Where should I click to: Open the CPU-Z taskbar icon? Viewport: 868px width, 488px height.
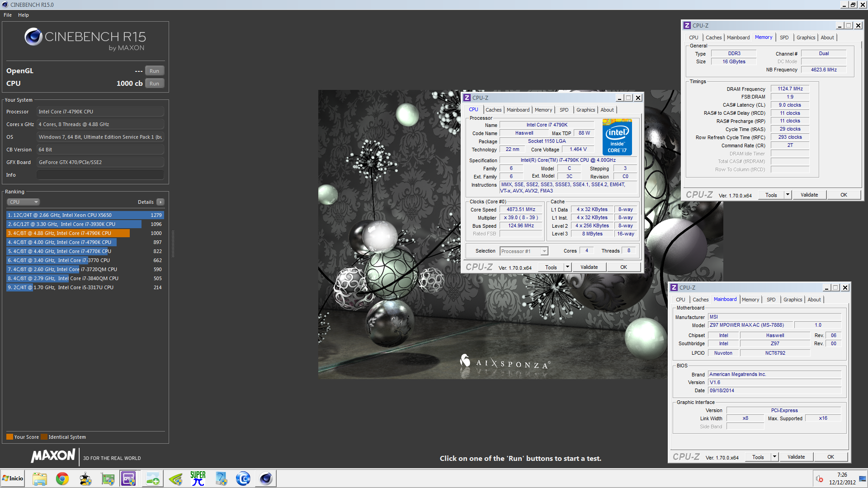[x=128, y=479]
